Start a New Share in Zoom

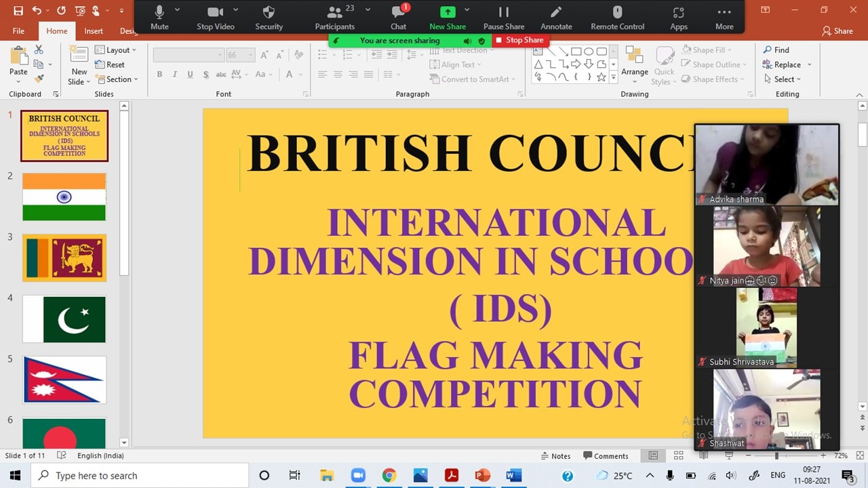[x=448, y=18]
